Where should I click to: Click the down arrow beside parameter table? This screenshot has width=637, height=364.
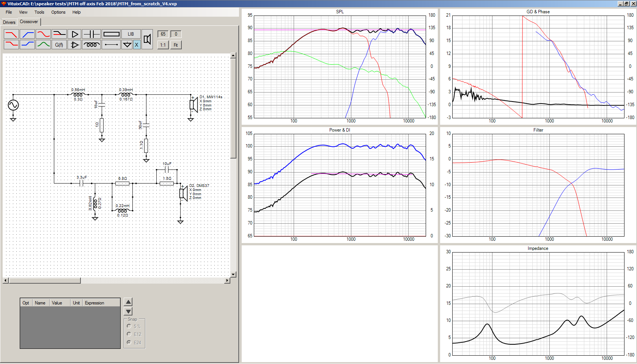(128, 311)
